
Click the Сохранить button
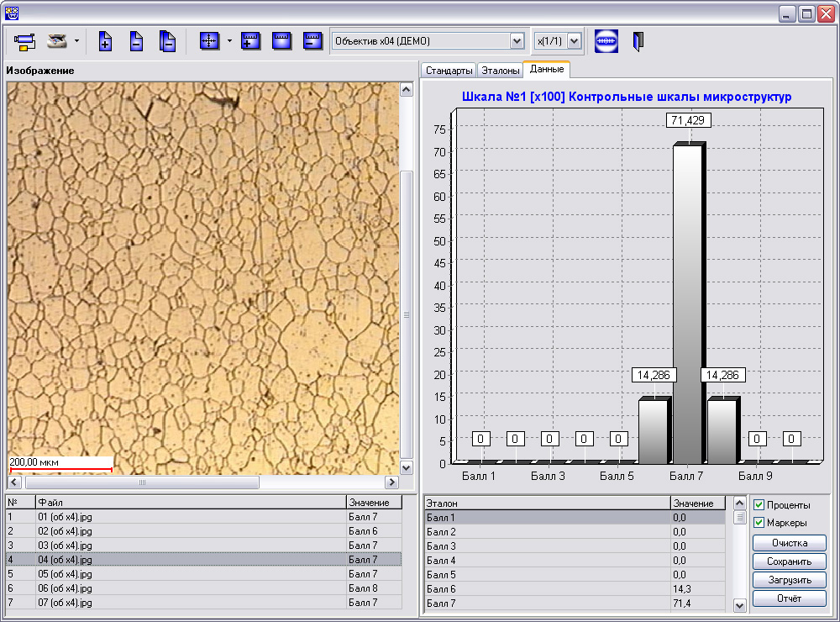click(789, 561)
